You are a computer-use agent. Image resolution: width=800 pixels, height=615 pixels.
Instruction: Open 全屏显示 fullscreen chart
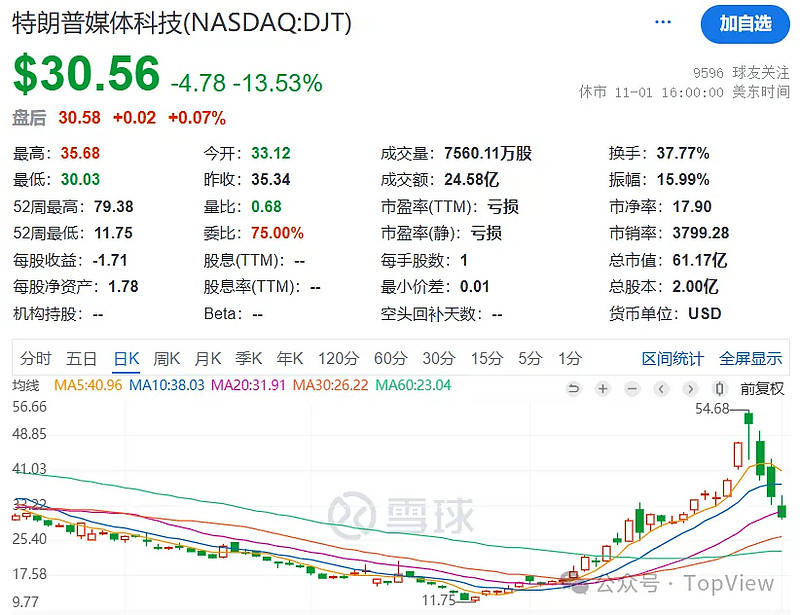751,358
